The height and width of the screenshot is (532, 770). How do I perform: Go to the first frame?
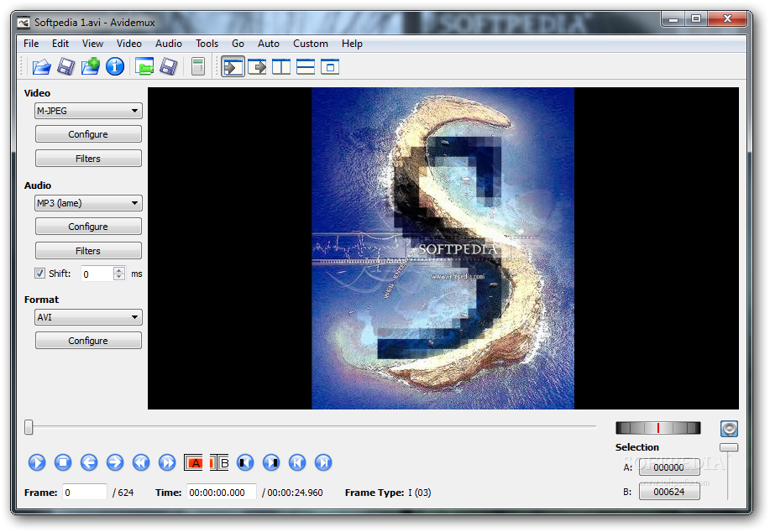point(297,462)
